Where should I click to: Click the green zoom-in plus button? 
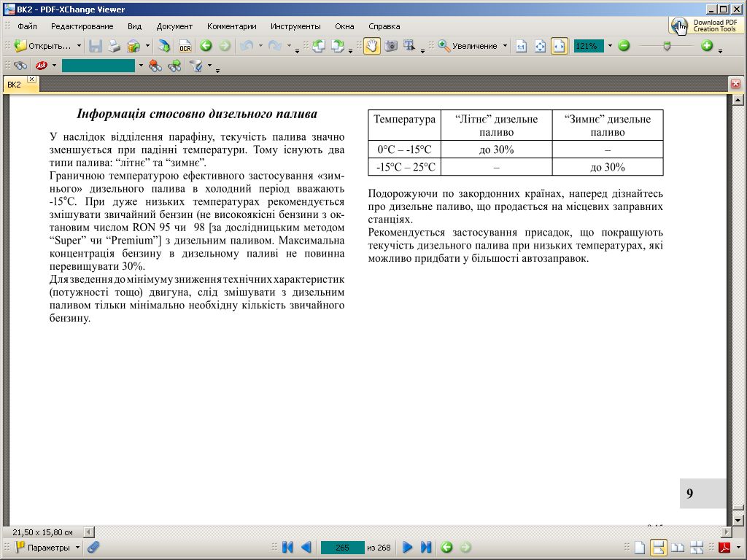pyautogui.click(x=706, y=46)
